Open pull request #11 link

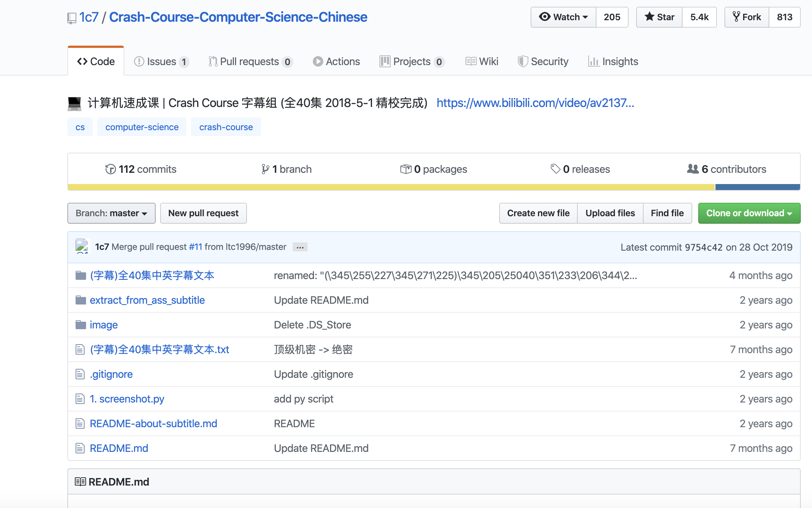point(195,247)
